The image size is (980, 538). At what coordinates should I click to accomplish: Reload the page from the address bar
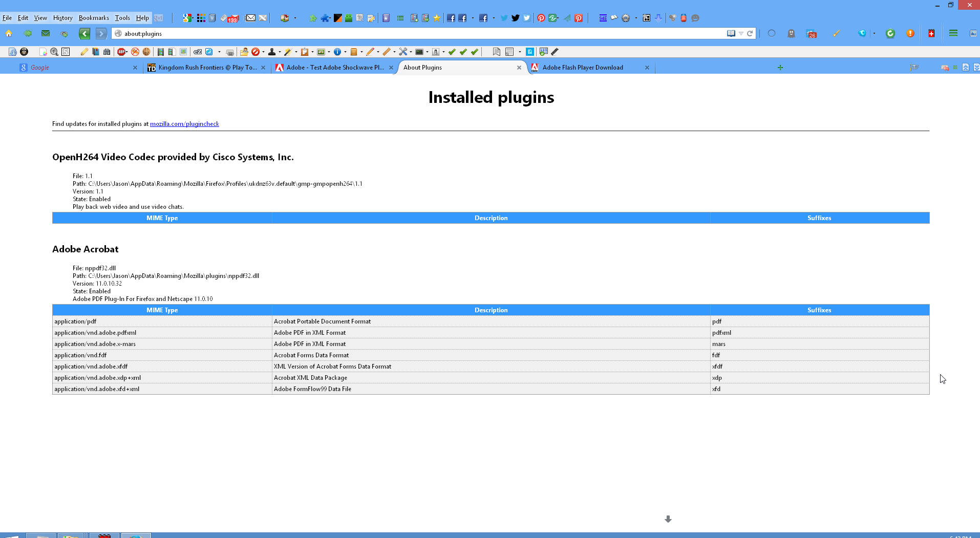coord(750,33)
